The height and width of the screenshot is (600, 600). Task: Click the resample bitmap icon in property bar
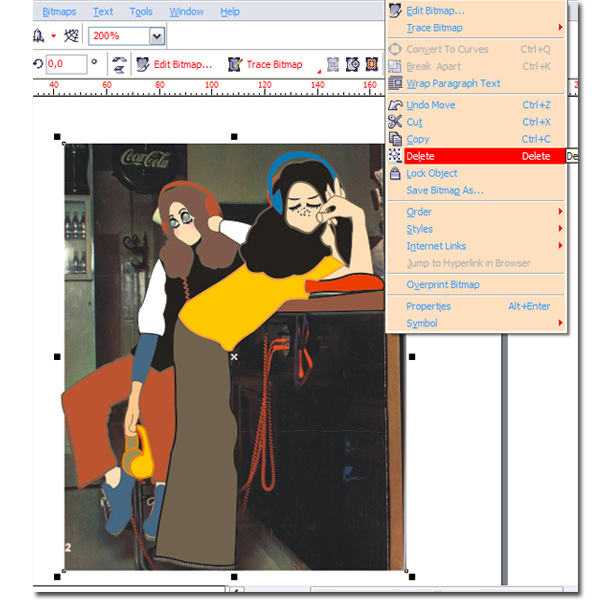click(x=352, y=64)
